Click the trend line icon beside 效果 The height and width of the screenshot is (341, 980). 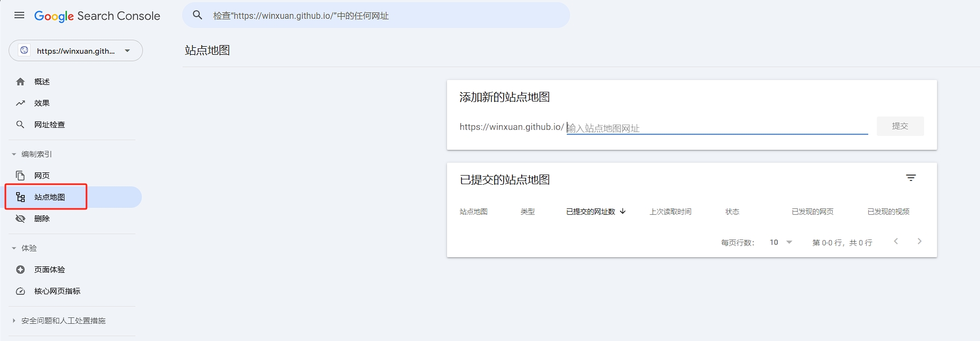pos(20,103)
